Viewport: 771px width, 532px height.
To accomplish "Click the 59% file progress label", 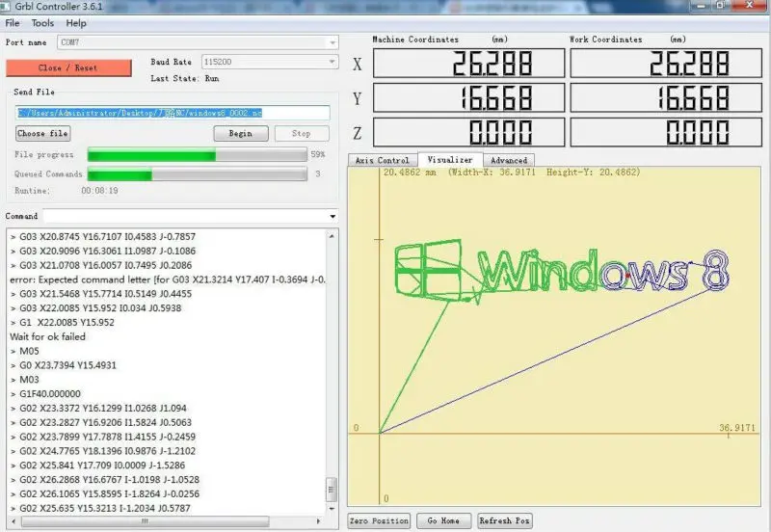I will [x=318, y=154].
